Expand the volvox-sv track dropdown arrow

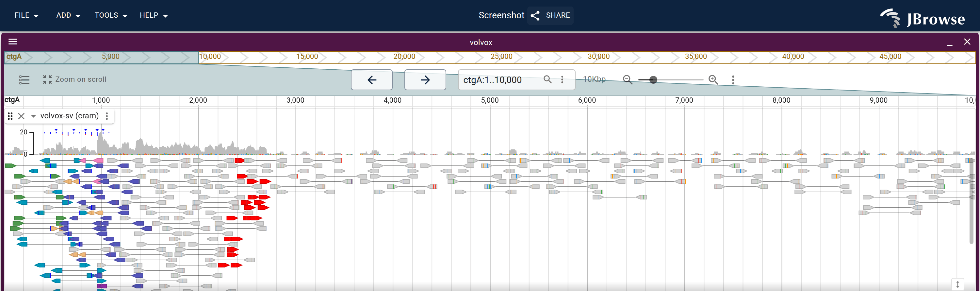pos(33,116)
